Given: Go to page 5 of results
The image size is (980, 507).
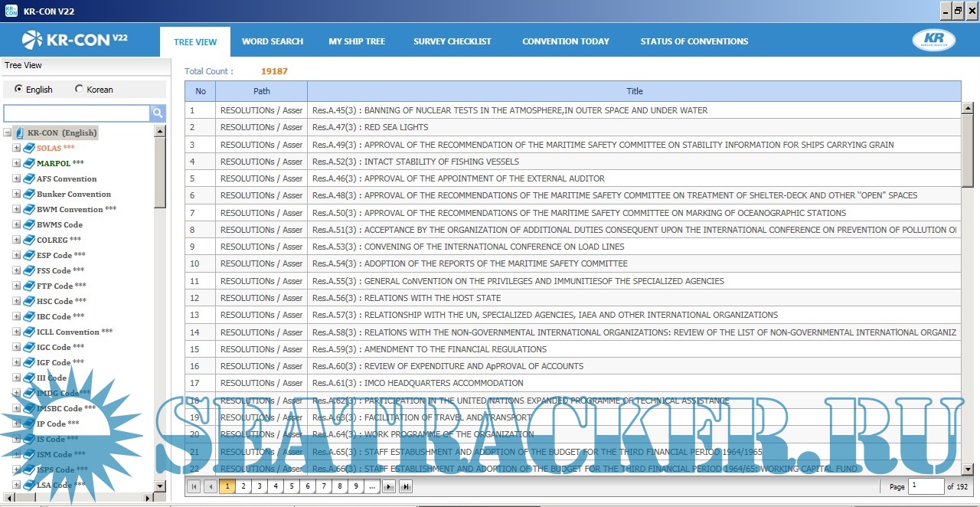Looking at the screenshot, I should click(292, 486).
